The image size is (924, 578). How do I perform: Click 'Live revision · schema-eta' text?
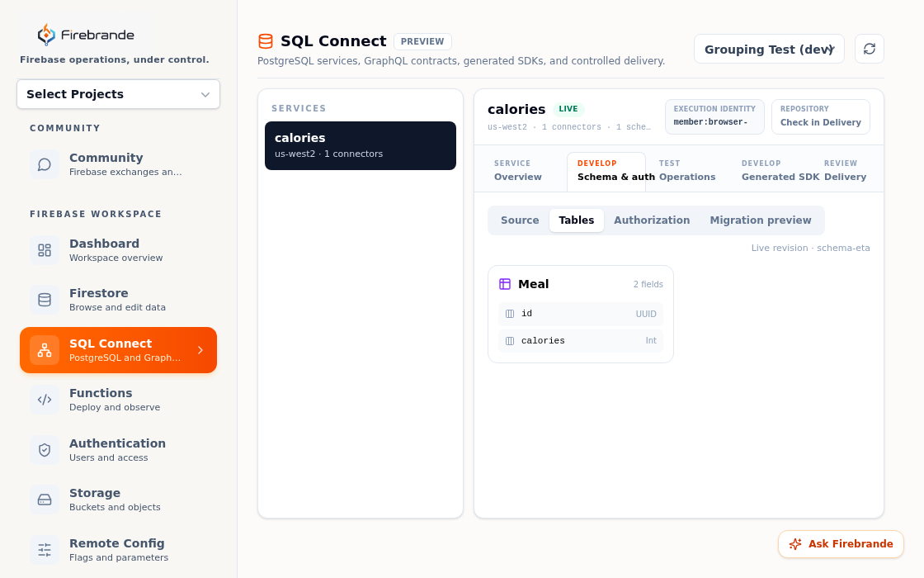[x=810, y=248]
